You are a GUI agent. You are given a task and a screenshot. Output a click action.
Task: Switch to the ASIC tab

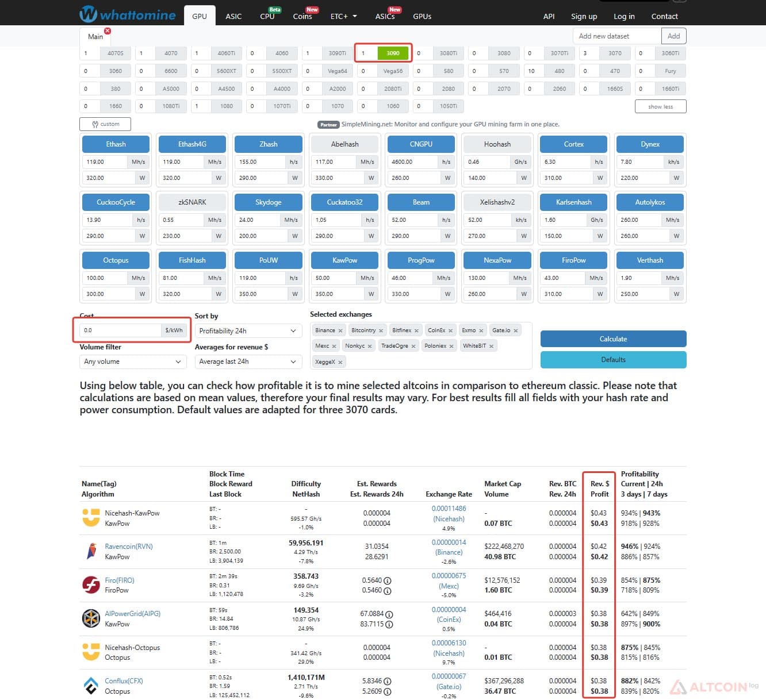click(x=233, y=17)
